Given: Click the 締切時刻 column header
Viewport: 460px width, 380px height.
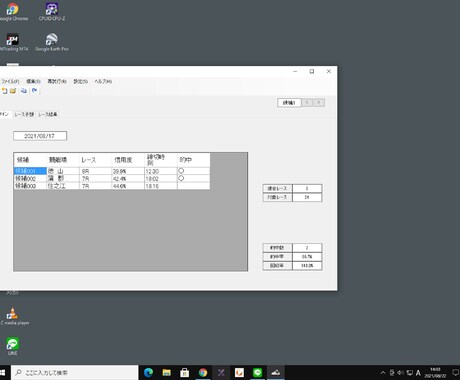Looking at the screenshot, I should 160,160.
